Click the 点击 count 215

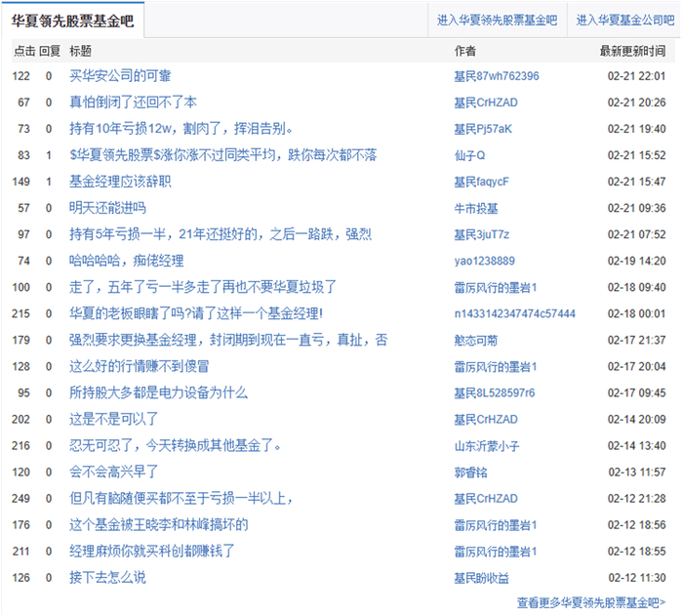(x=20, y=314)
